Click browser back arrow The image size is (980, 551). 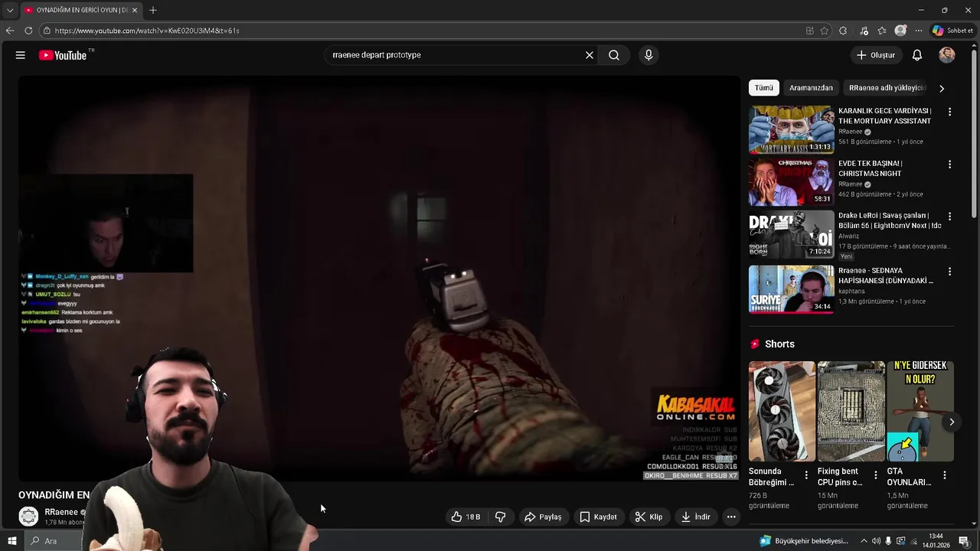point(10,31)
